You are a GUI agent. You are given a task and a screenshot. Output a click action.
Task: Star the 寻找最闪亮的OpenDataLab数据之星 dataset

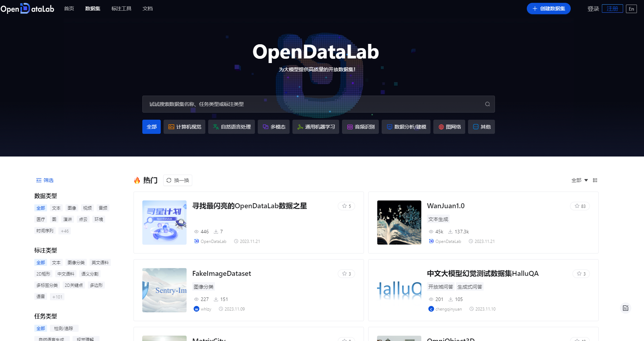(x=346, y=206)
